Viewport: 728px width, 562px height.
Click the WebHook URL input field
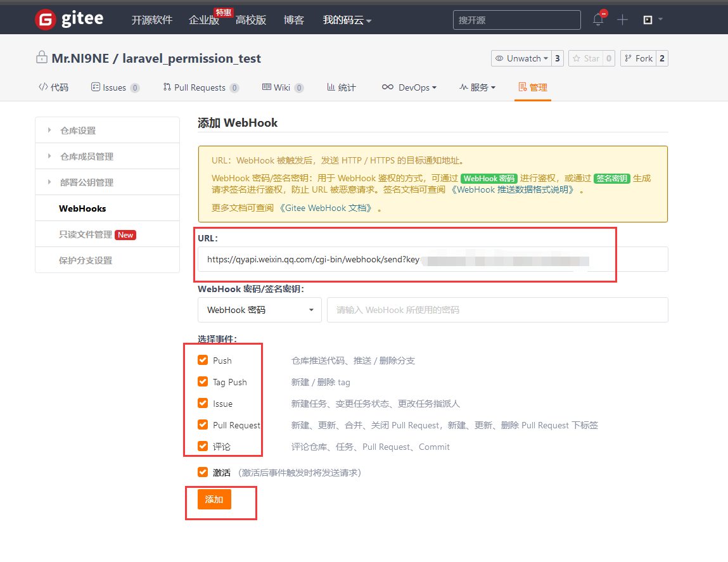pos(432,259)
